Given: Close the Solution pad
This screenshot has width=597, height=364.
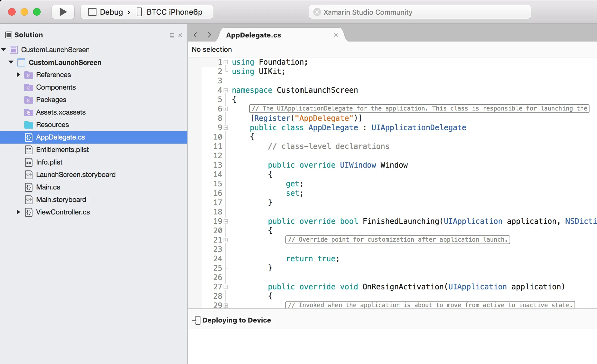Looking at the screenshot, I should click(180, 35).
